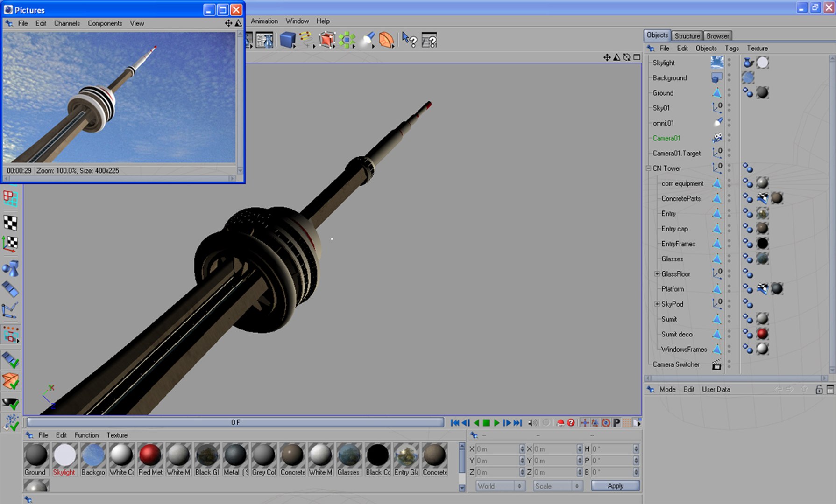Image resolution: width=836 pixels, height=504 pixels.
Task: Toggle visibility dots for Glasses object
Action: [x=729, y=259]
